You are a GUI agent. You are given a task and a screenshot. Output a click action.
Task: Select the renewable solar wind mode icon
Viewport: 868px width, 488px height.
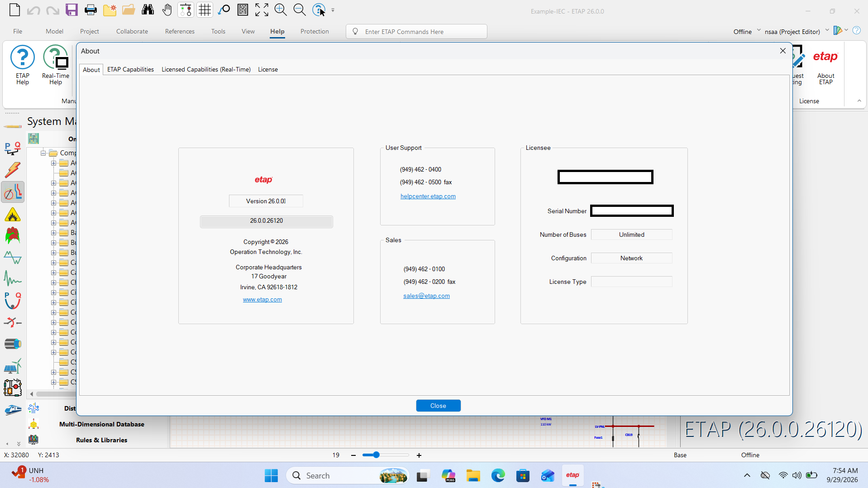coord(13,366)
